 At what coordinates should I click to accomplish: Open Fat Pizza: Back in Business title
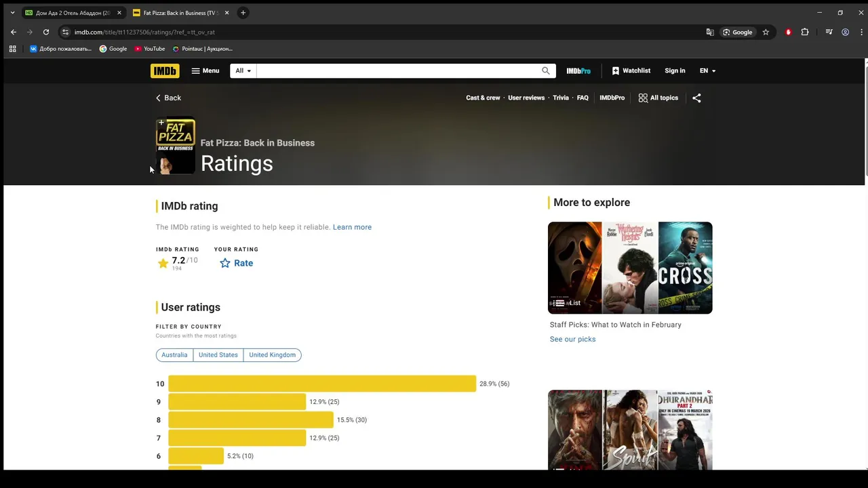point(258,143)
